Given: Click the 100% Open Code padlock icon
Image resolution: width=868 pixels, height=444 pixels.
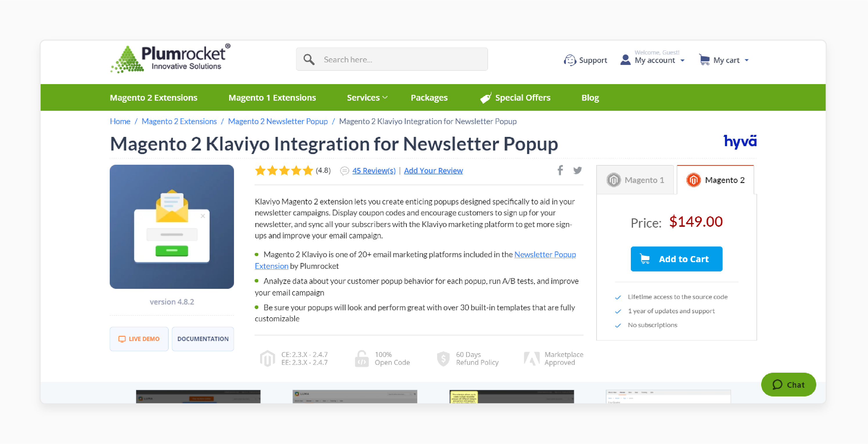Looking at the screenshot, I should 361,358.
